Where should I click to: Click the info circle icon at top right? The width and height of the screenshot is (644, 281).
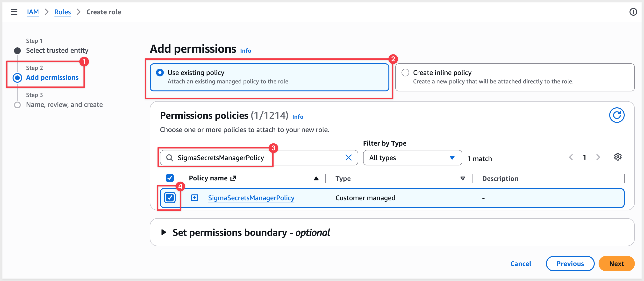coord(633,12)
